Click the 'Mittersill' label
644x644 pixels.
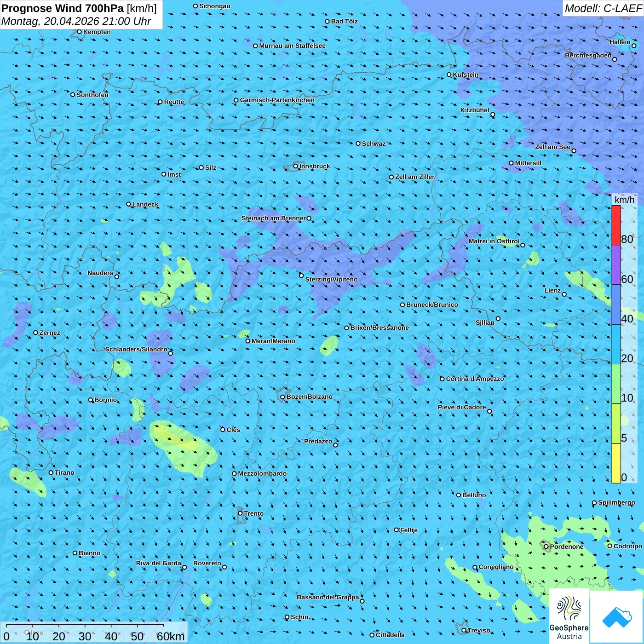tap(528, 163)
